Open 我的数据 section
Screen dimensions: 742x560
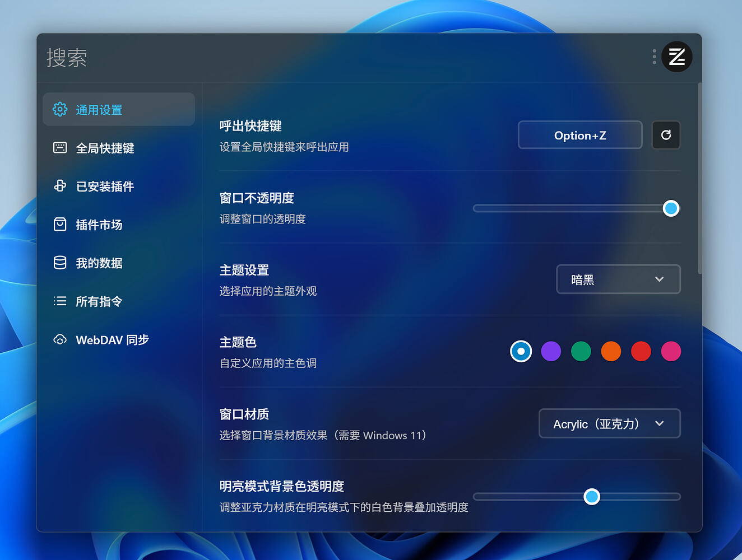[119, 263]
